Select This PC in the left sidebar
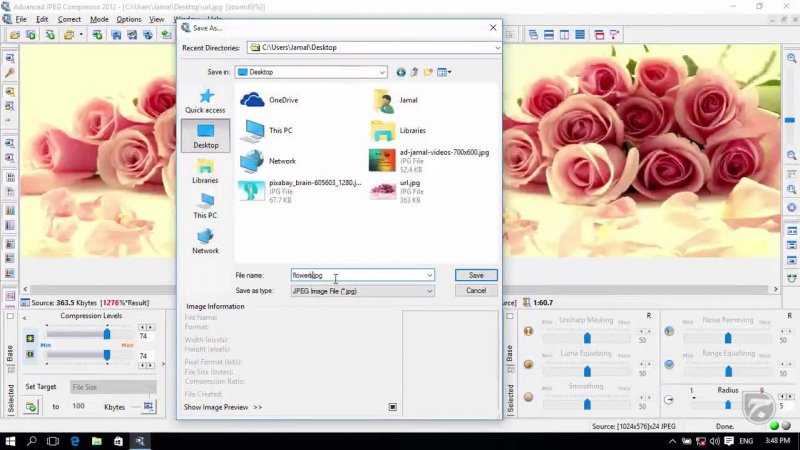The image size is (800, 450). click(x=205, y=205)
